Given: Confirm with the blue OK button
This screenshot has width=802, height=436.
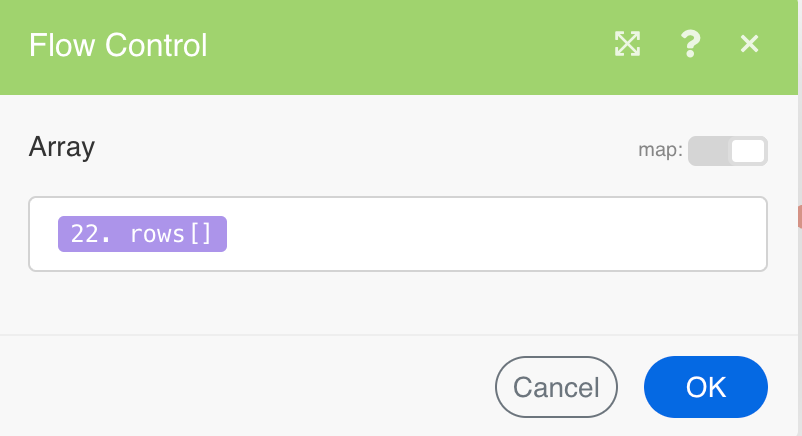Looking at the screenshot, I should (x=705, y=386).
